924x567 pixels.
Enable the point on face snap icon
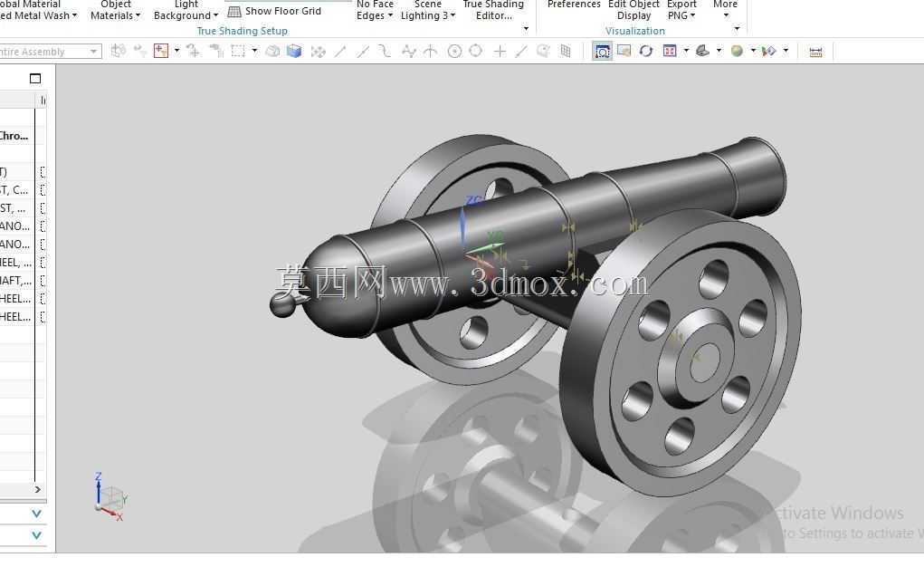[x=543, y=52]
